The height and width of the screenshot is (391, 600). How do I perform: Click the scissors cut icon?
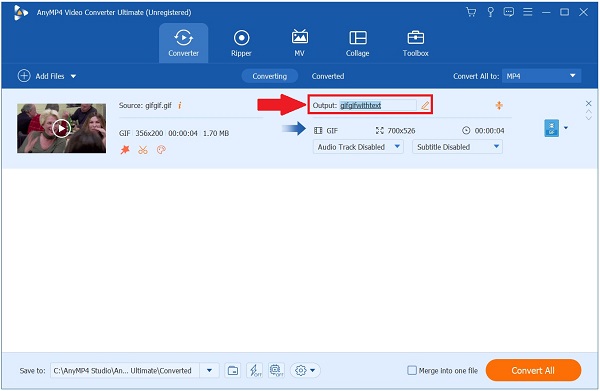143,150
